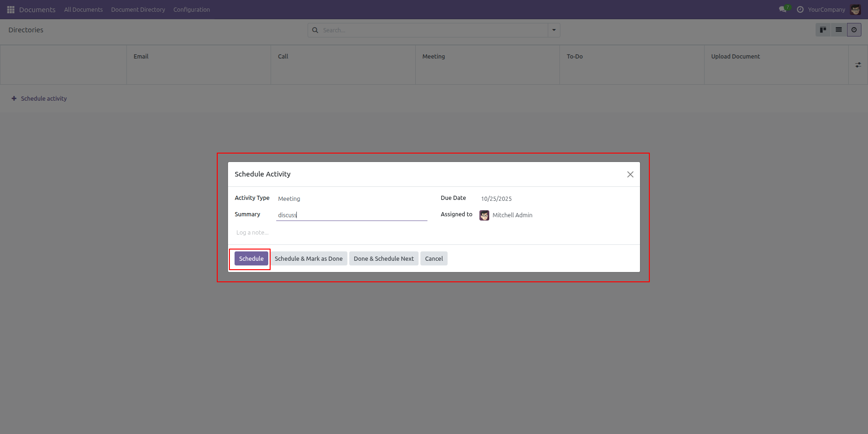
Task: Switch to Kanban view
Action: 823,30
